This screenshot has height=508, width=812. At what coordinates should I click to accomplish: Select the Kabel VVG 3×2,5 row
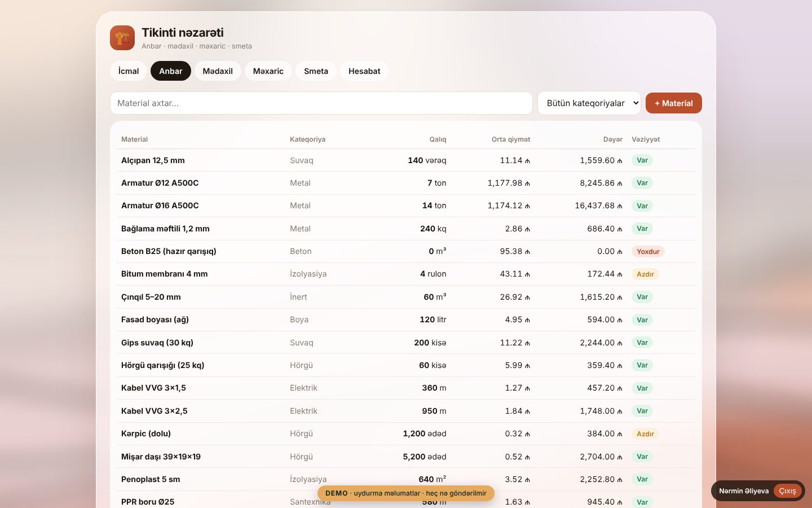click(406, 411)
